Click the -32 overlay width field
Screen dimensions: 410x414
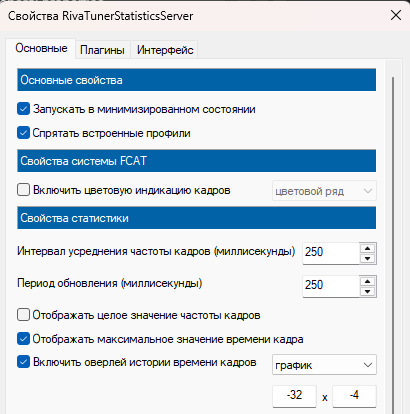(x=294, y=396)
